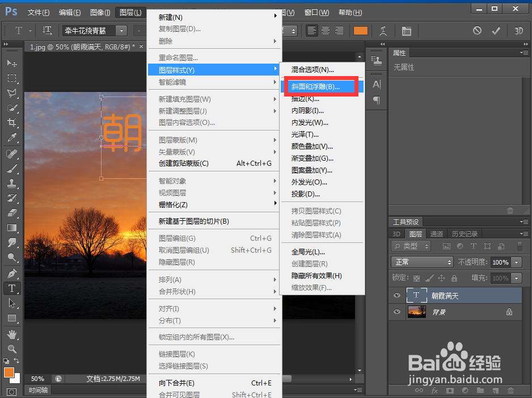Click the Delete layer trash icon
532x398 pixels.
510,391
